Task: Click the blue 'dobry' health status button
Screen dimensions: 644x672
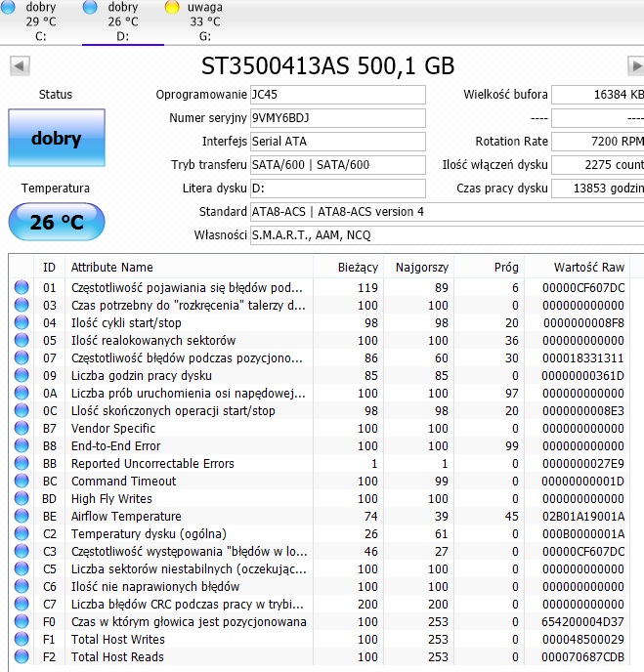Action: pyautogui.click(x=57, y=138)
